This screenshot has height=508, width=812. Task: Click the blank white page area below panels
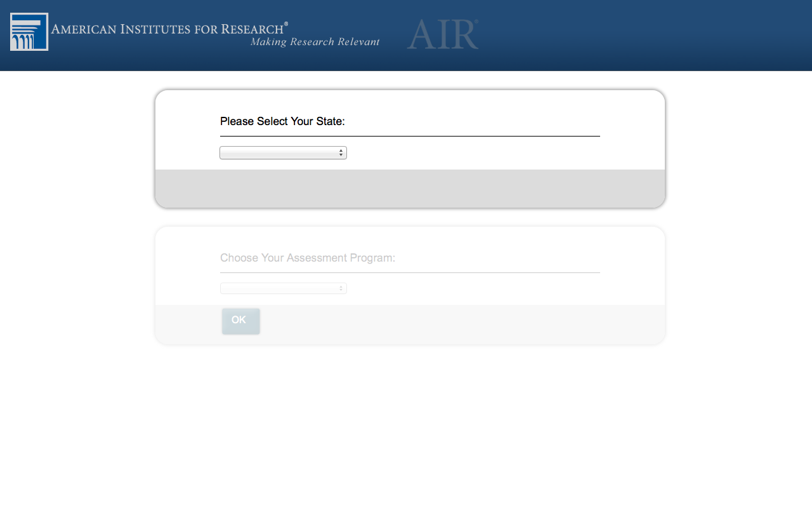(406, 427)
